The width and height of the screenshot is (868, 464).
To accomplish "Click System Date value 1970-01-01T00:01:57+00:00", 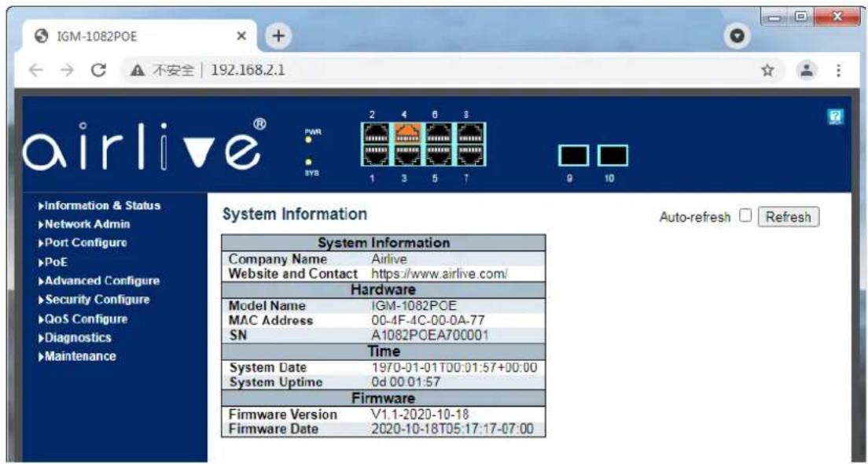I will [x=454, y=367].
